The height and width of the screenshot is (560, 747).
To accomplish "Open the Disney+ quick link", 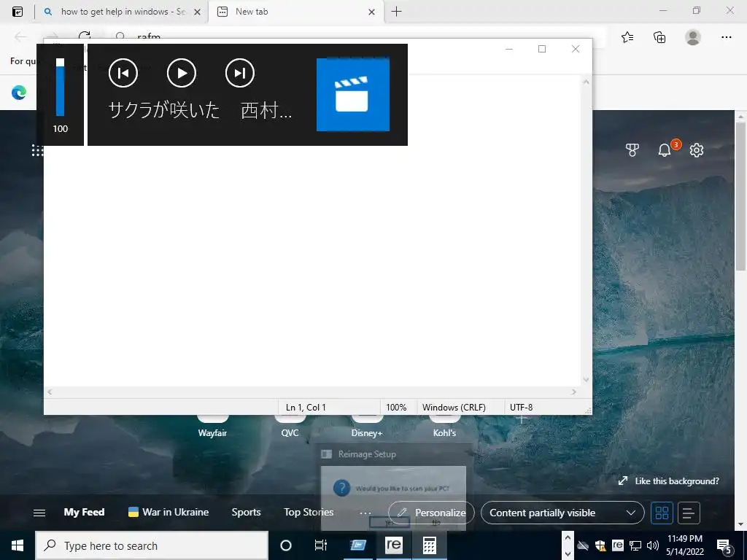I will pyautogui.click(x=367, y=433).
